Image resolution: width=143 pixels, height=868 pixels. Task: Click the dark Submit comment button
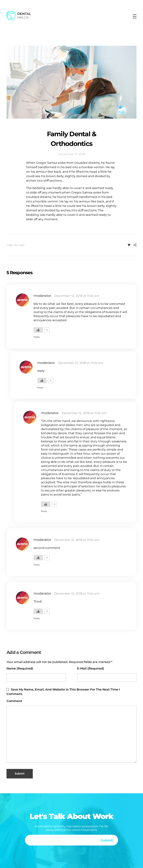pyautogui.click(x=20, y=774)
